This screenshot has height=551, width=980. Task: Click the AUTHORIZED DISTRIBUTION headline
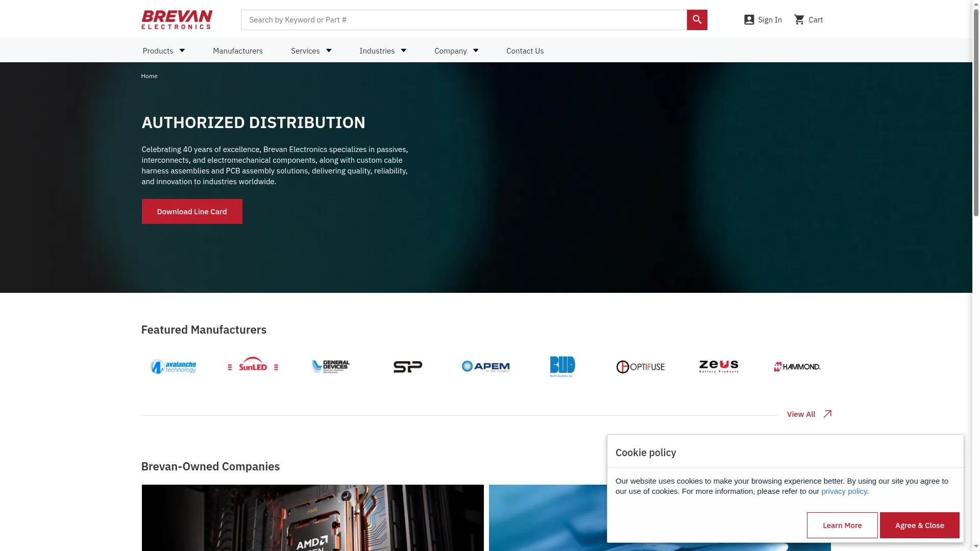[253, 122]
